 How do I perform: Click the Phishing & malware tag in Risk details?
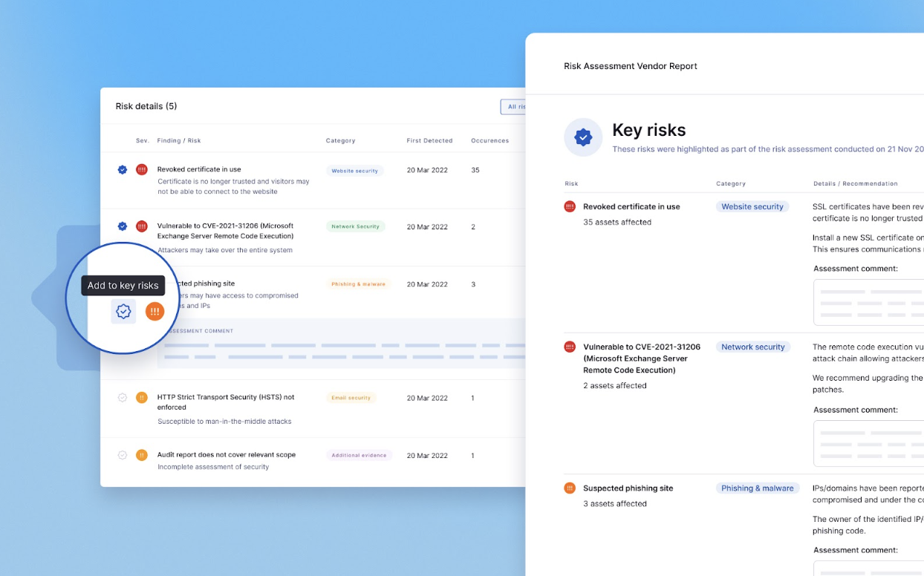358,284
